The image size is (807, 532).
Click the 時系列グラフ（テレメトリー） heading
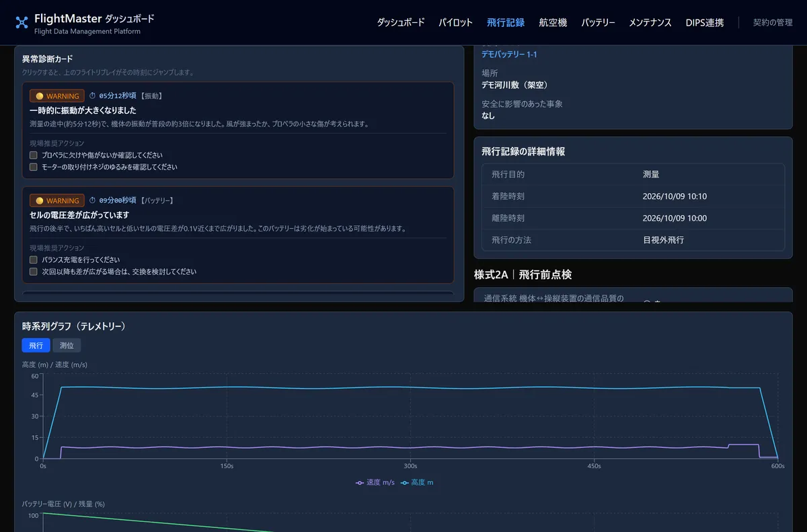click(74, 326)
